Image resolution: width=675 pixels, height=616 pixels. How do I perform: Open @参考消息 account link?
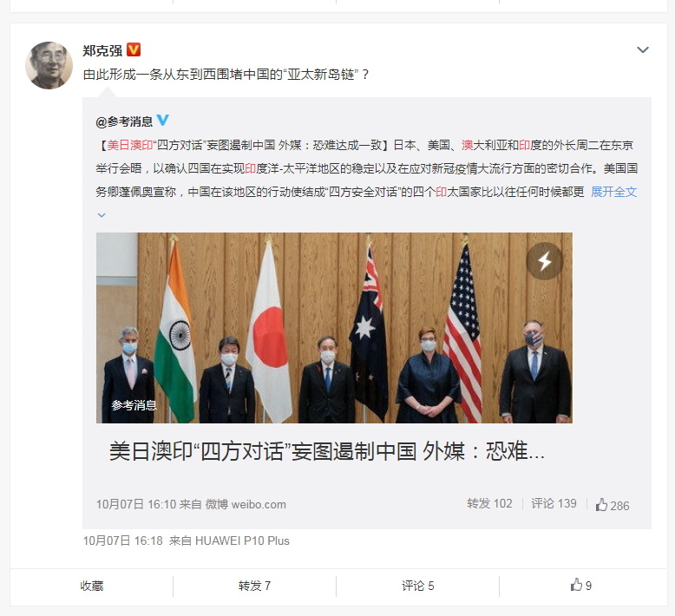pyautogui.click(x=124, y=121)
